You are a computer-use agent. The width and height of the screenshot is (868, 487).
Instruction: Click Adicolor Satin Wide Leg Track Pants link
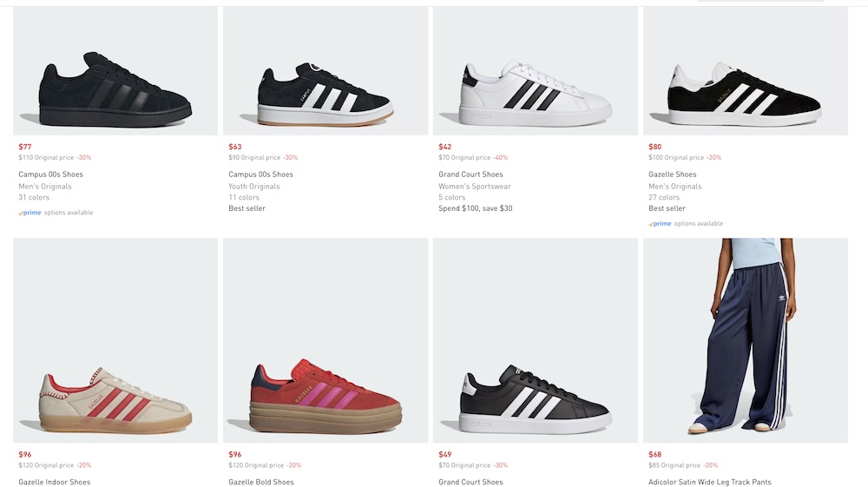coord(709,482)
